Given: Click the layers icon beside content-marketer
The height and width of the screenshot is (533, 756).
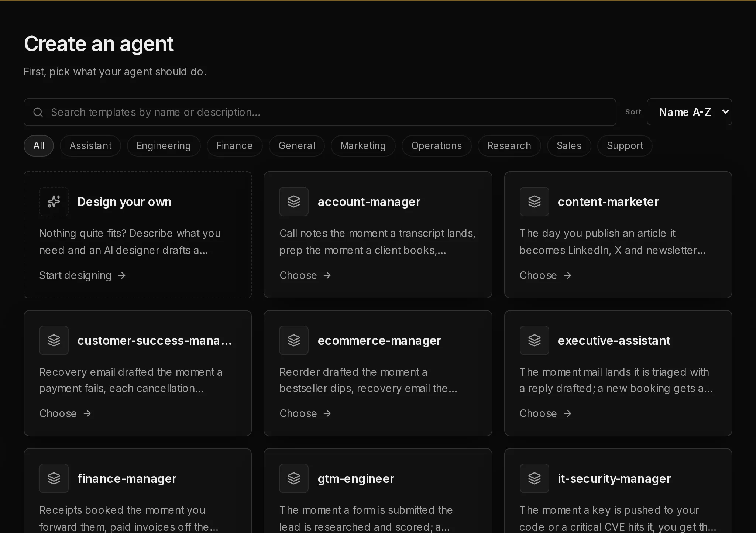Looking at the screenshot, I should 534,202.
